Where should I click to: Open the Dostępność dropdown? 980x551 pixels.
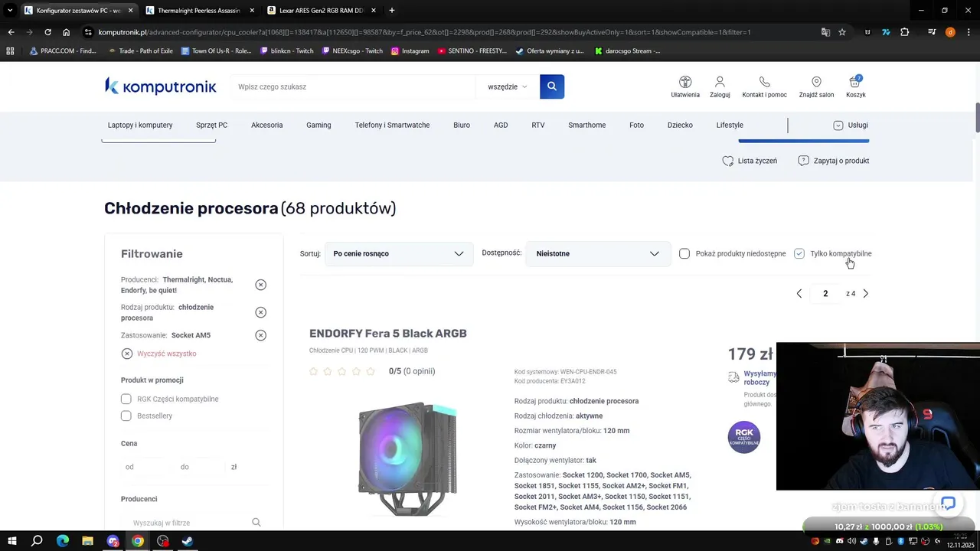click(598, 253)
